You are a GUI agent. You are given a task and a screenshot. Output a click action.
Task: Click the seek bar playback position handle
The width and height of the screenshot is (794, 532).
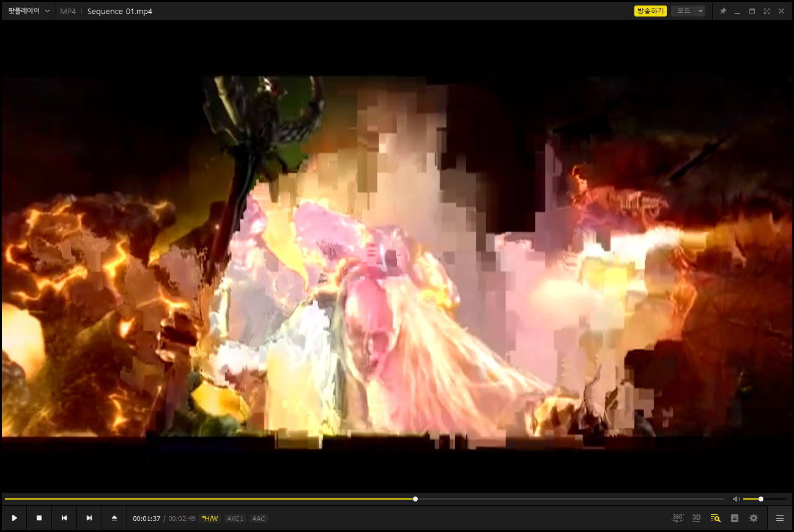coord(415,499)
